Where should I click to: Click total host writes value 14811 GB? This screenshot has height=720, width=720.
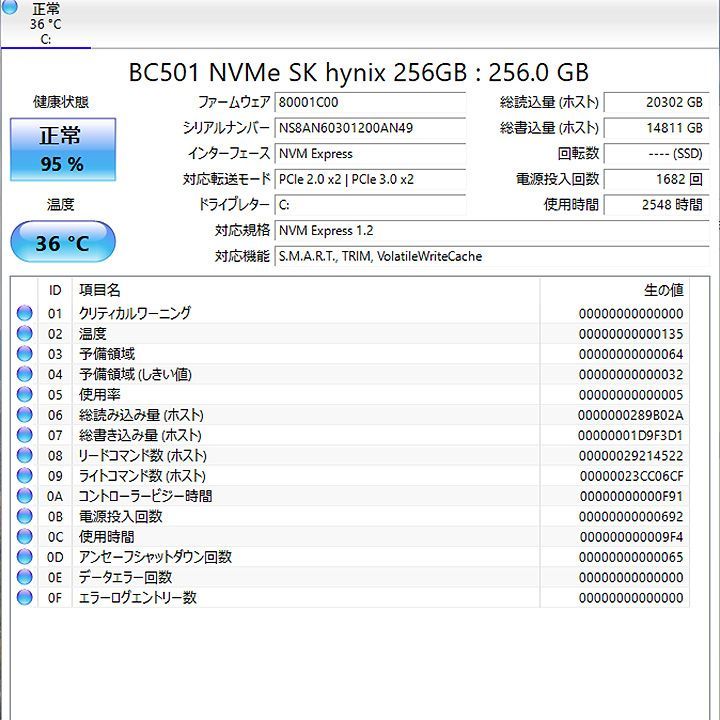point(657,128)
